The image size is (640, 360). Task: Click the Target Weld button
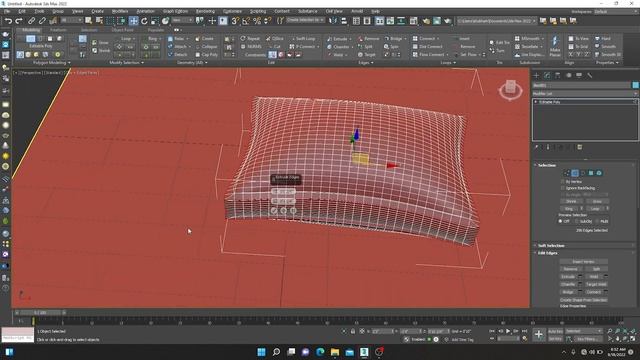[x=596, y=284]
